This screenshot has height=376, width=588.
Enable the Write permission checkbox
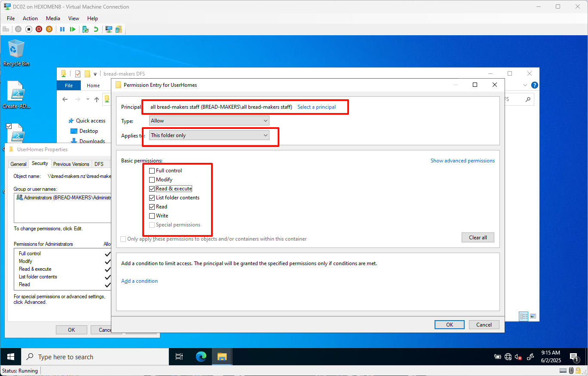tap(152, 216)
